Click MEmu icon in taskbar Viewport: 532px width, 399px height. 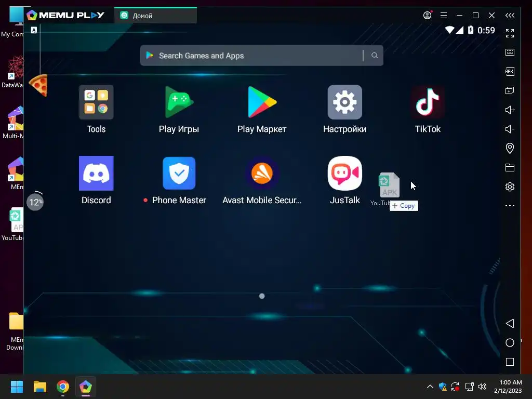point(86,387)
